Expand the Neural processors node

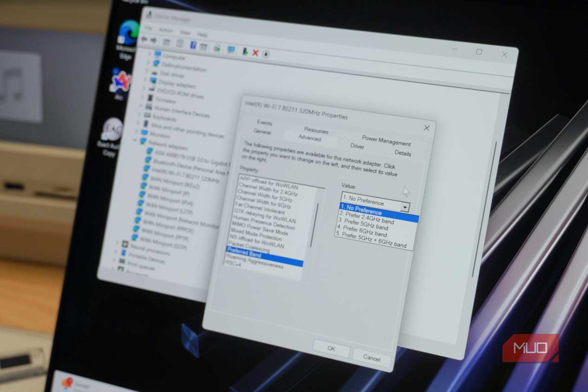pyautogui.click(x=117, y=242)
